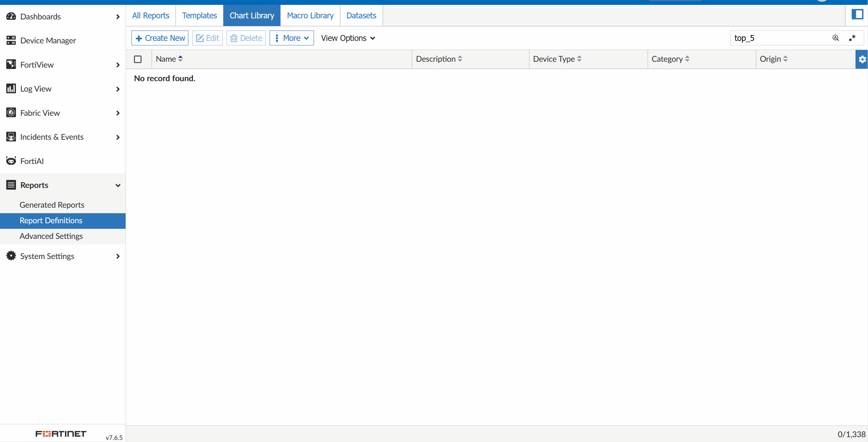Click the FortiView map icon
Screen dimensions: 868x442
[11, 64]
